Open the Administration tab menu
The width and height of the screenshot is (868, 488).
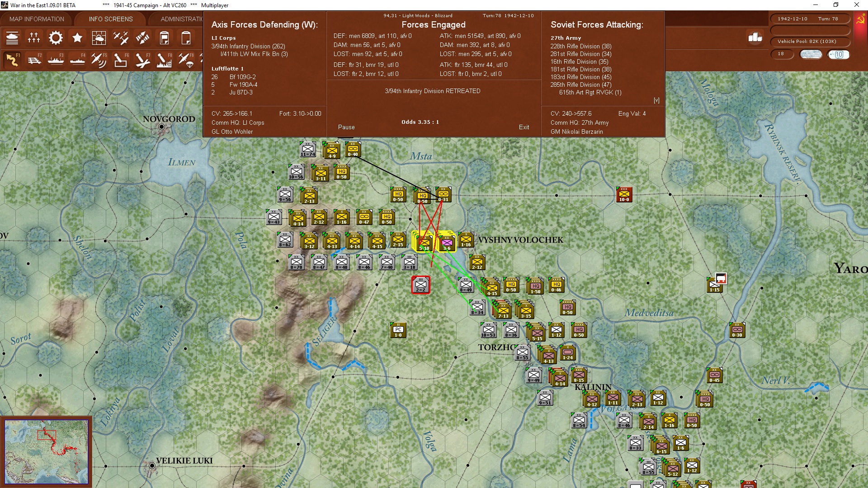click(181, 19)
